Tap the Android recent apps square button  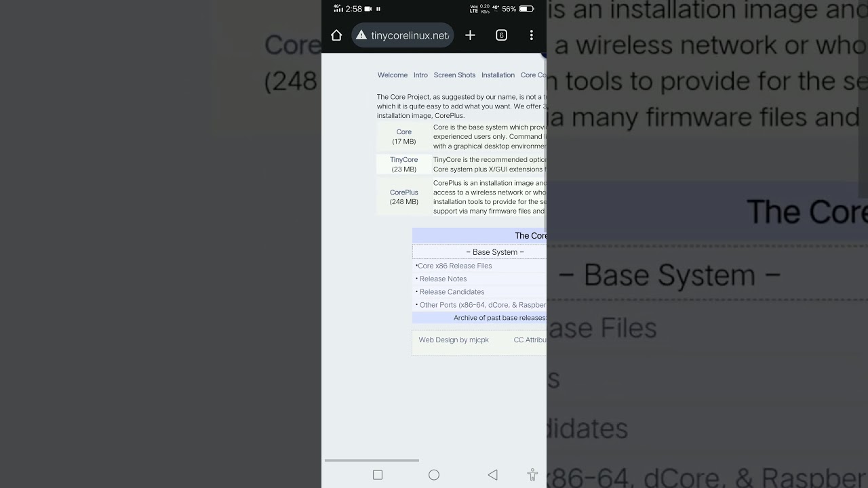[378, 475]
